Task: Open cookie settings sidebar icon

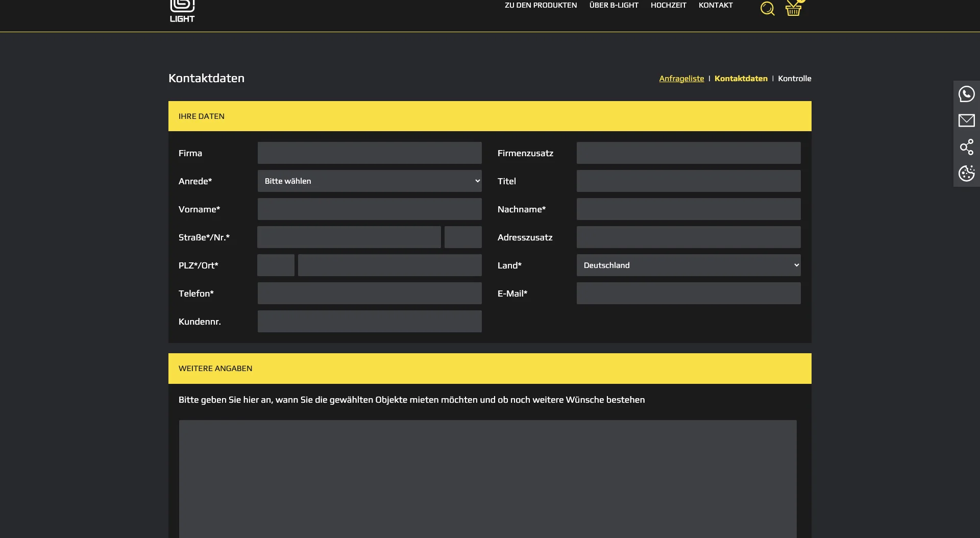Action: pos(966,174)
